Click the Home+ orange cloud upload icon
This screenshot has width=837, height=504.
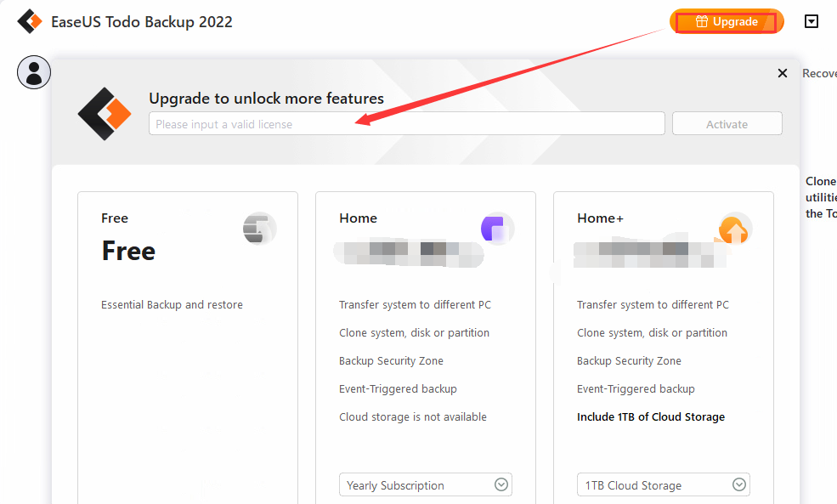tap(734, 229)
